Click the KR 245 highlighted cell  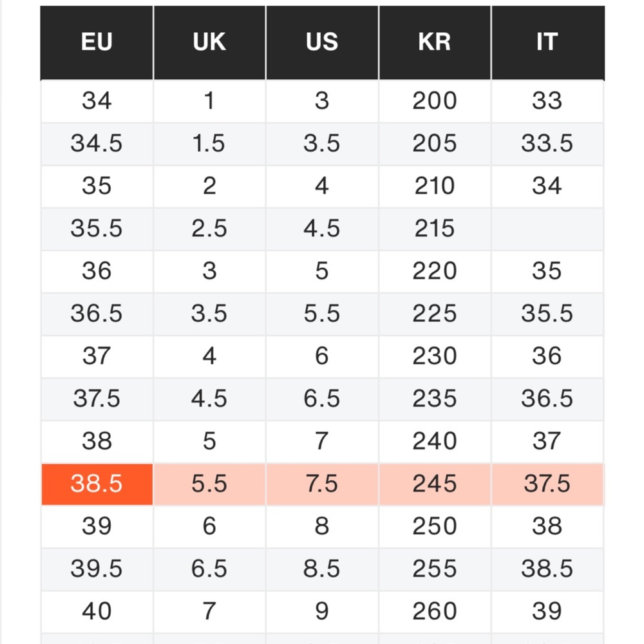(x=435, y=484)
